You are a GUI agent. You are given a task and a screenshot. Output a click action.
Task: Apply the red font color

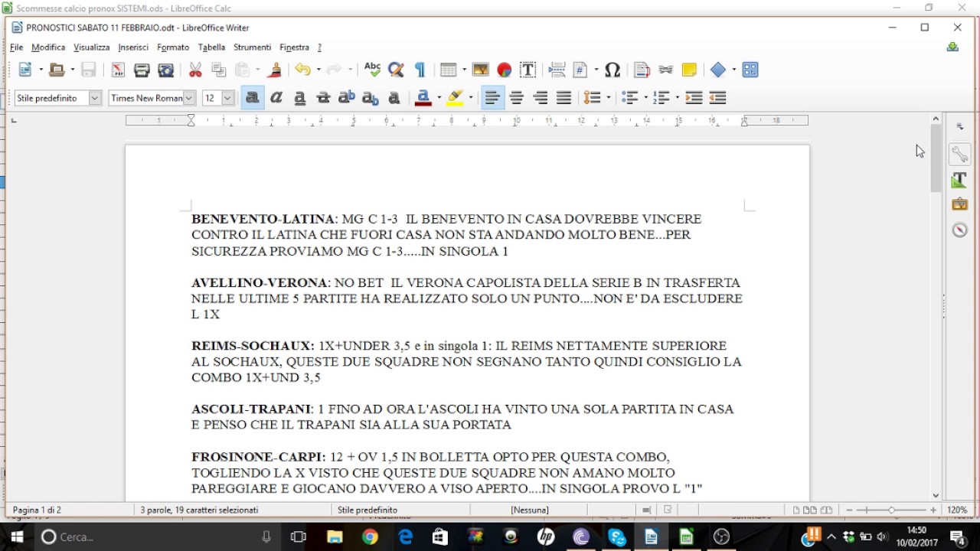point(423,98)
